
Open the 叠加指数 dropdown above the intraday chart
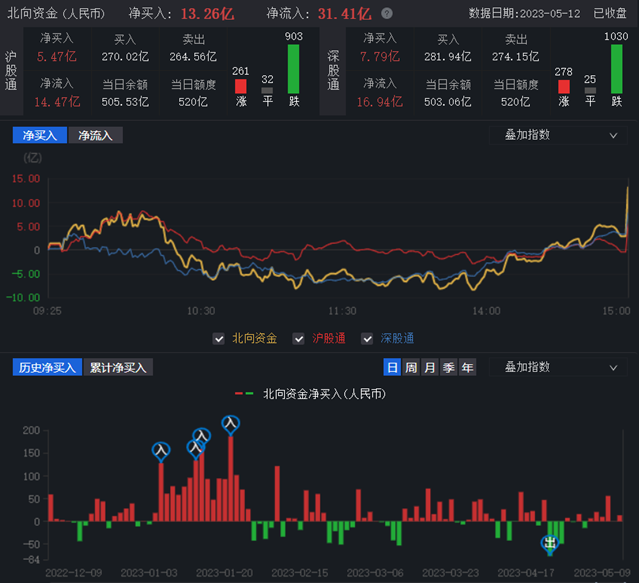[x=558, y=135]
